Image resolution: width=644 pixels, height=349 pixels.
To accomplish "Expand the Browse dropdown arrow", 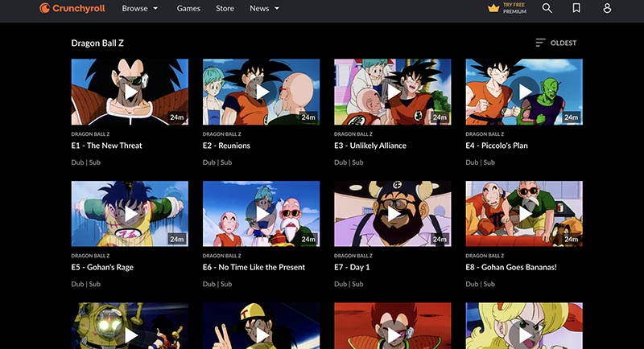I will point(155,9).
